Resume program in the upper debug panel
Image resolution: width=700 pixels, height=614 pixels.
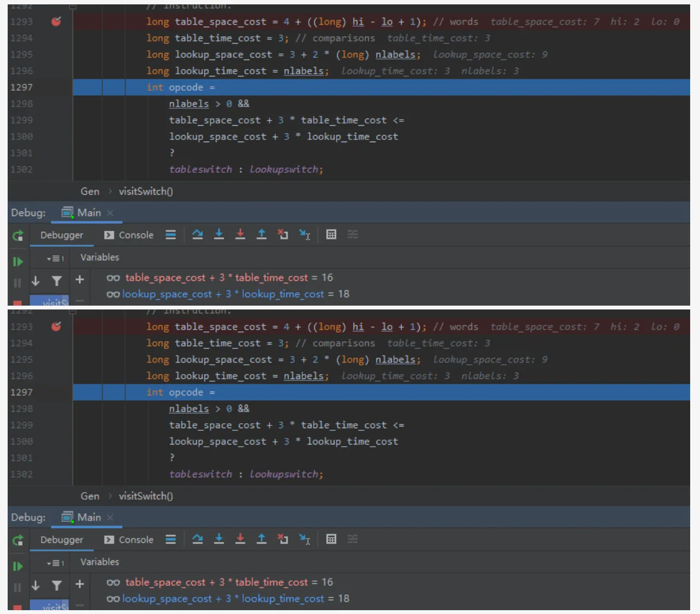[x=18, y=261]
